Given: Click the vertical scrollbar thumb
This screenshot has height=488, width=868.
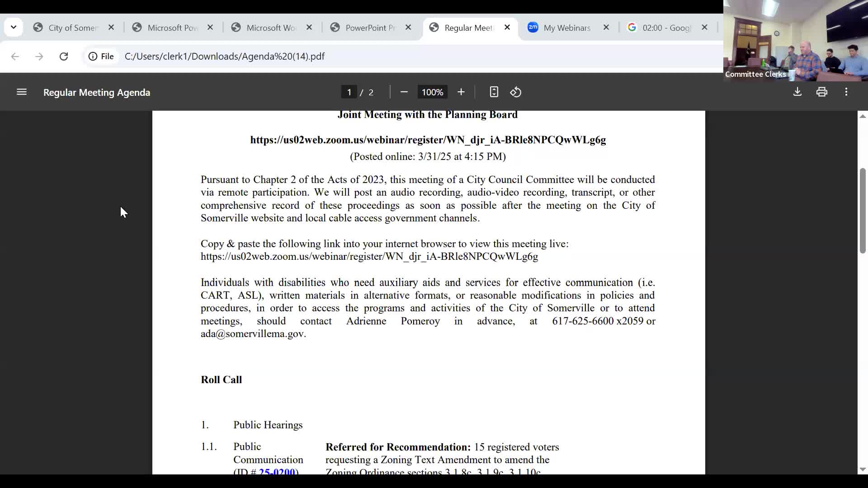Looking at the screenshot, I should coord(863,210).
